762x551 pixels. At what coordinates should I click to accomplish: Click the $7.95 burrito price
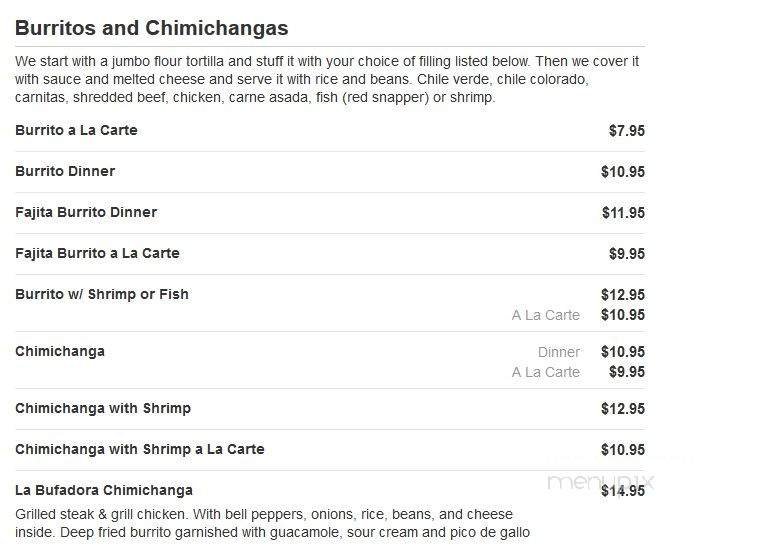[x=626, y=130]
